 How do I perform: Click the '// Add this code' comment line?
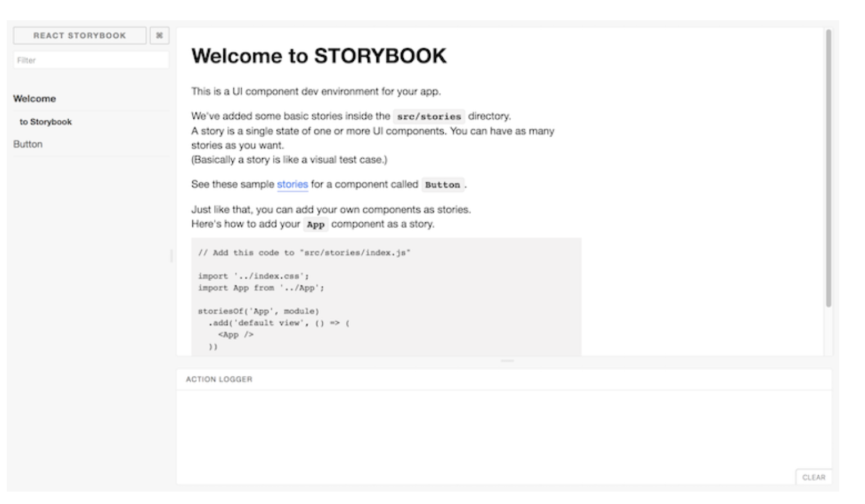304,253
